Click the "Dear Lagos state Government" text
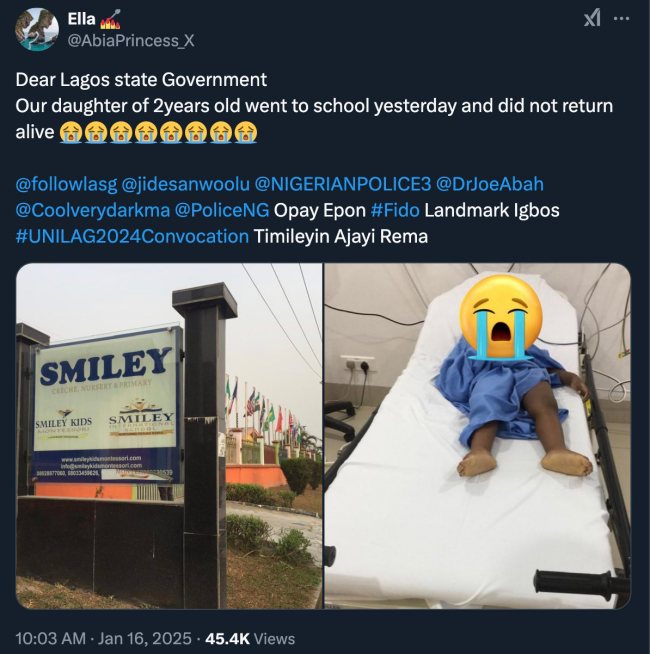The width and height of the screenshot is (650, 654). (141, 80)
